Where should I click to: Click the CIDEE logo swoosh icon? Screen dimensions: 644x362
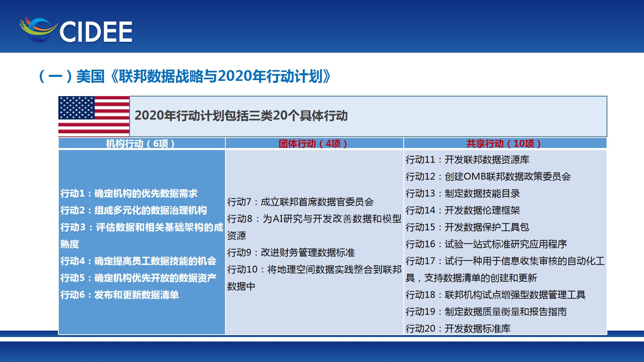pos(38,29)
